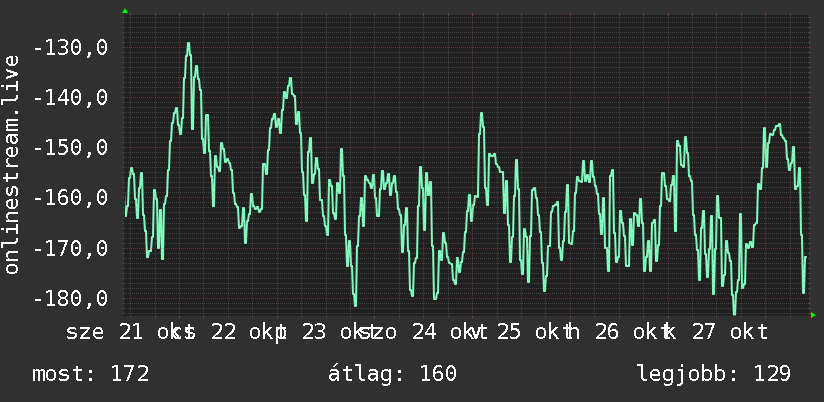Click the -160,0 axis label

(x=70, y=198)
